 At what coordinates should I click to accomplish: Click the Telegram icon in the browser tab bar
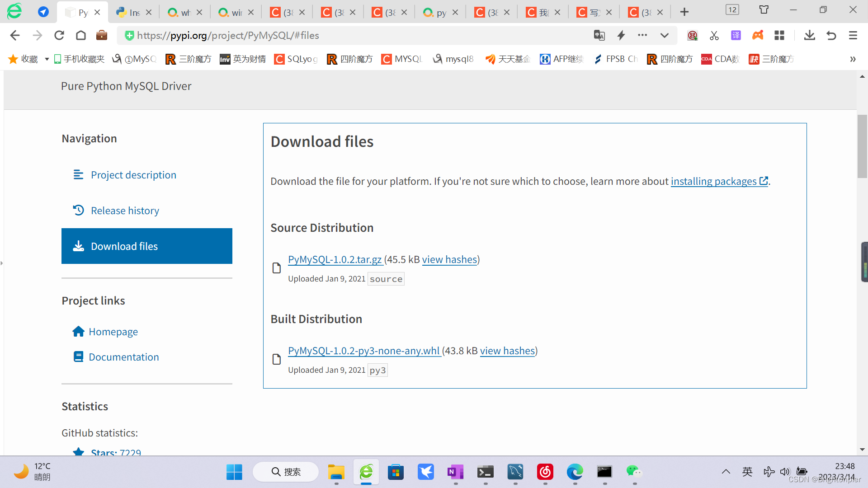click(x=43, y=12)
